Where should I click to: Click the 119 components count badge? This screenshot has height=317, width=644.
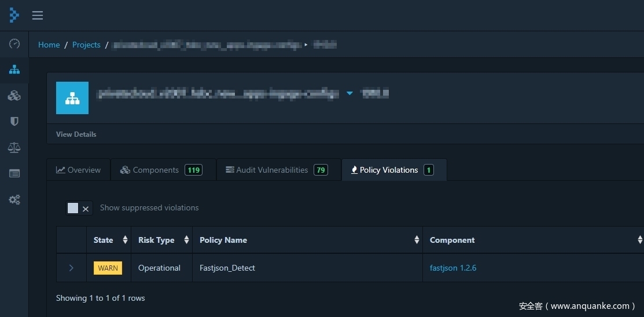[193, 170]
